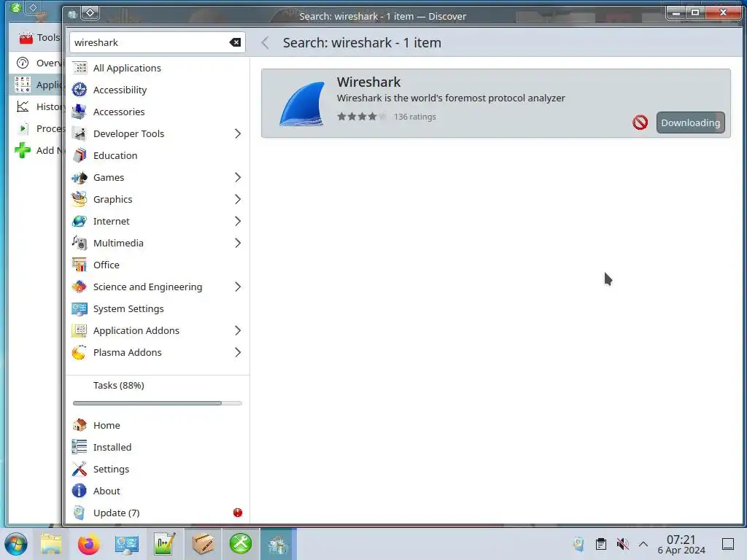Screen dimensions: 747x560
Task: Click the Application Addons icon
Action: click(80, 331)
